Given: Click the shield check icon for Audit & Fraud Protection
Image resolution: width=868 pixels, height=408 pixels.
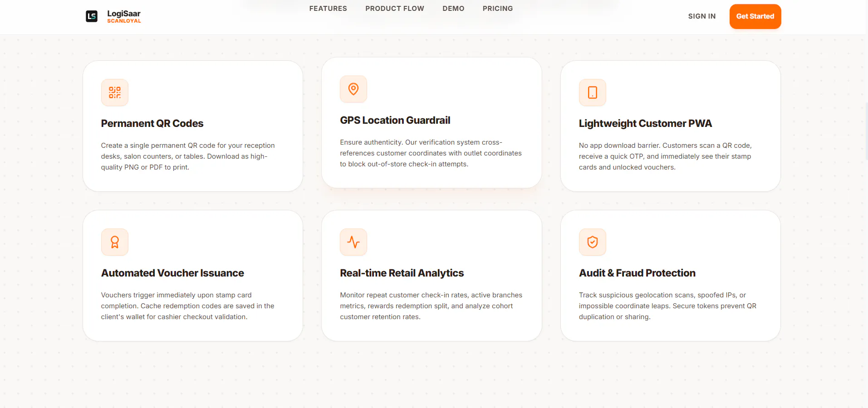Looking at the screenshot, I should (x=593, y=242).
